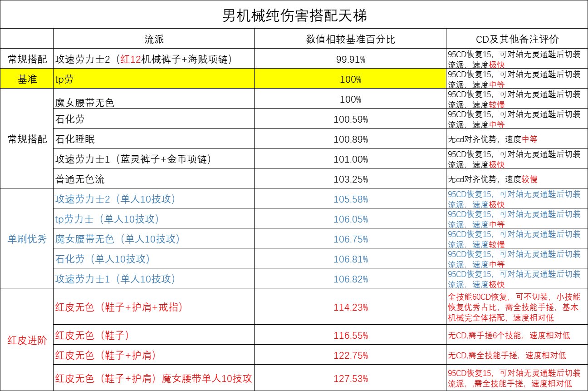Image resolution: width=588 pixels, height=391 pixels.
Task: Select the blue 攻速劳力士2（单人10技攻） cell
Action: [154, 198]
